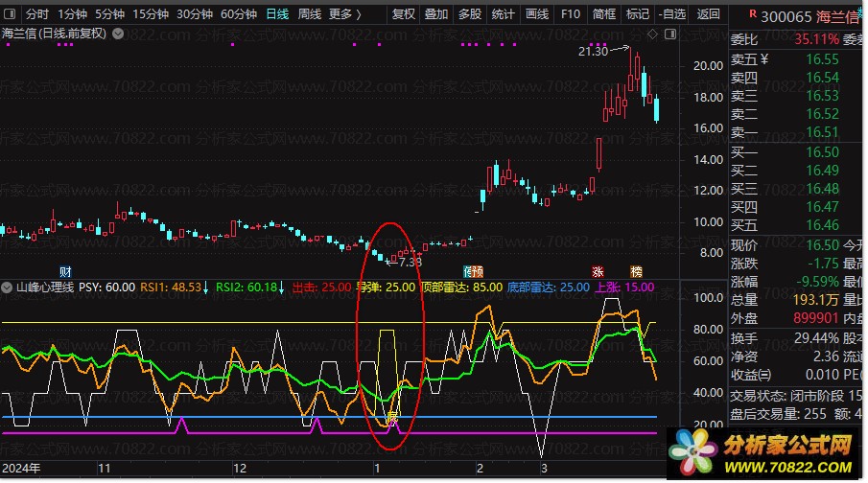Click the 叠加 overlay button

coord(436,13)
